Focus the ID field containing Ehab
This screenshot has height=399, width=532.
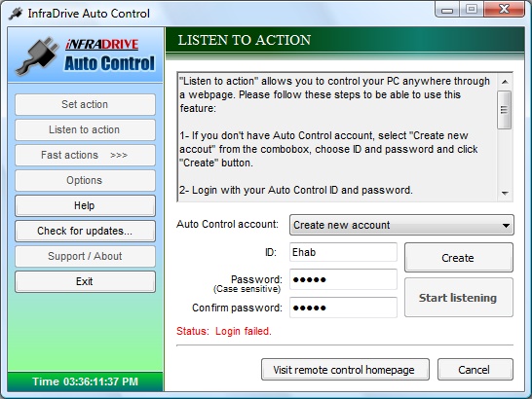click(343, 252)
